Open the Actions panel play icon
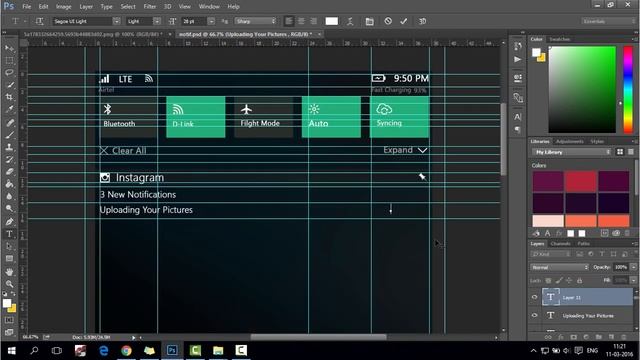The width and height of the screenshot is (640, 360). coord(518,60)
